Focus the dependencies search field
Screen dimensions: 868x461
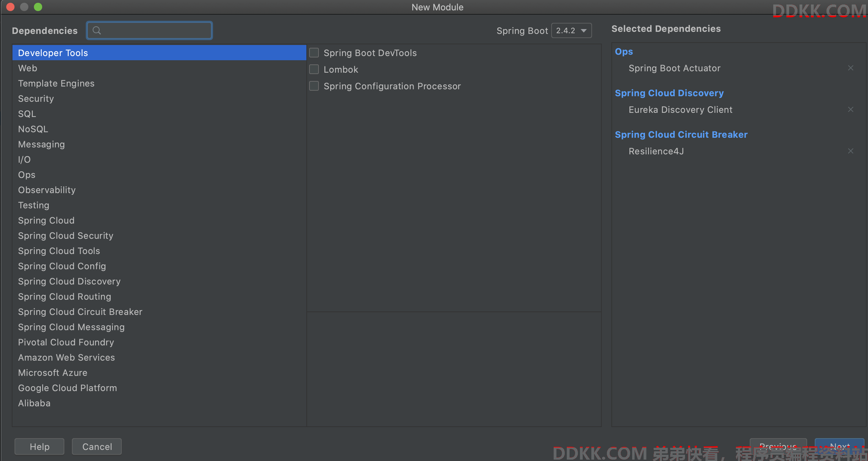(x=149, y=30)
